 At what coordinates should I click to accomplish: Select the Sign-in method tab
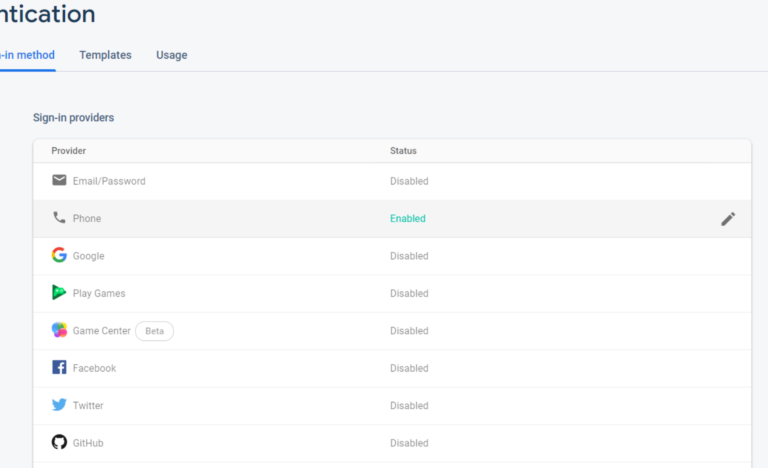tap(27, 55)
